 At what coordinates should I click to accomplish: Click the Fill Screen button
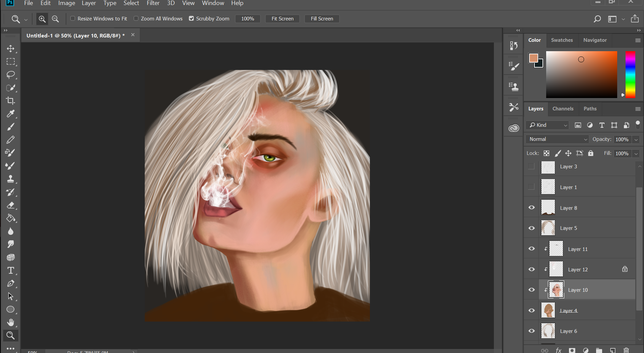(x=322, y=19)
